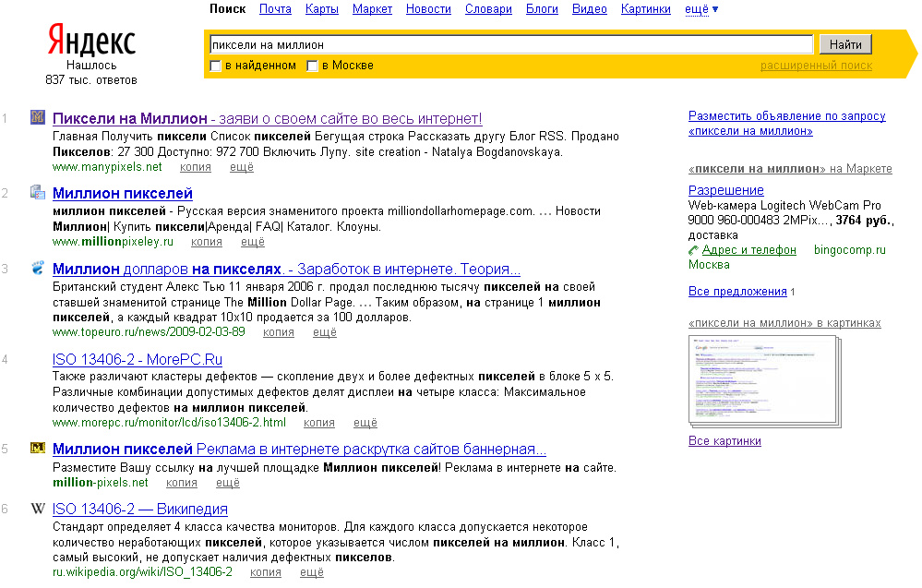Viewport: 922px width, 588px height.
Task: Select the Поиск tab
Action: pos(228,9)
